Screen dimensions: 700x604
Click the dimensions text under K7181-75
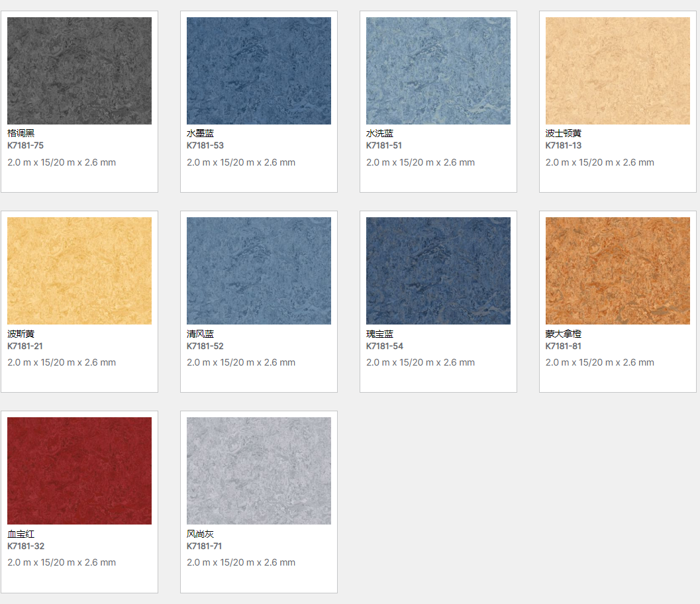click(x=62, y=162)
